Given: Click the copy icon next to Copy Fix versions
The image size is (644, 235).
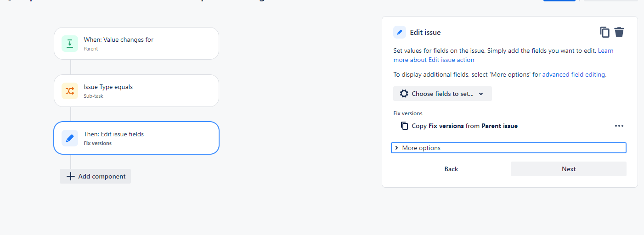Looking at the screenshot, I should tap(405, 126).
